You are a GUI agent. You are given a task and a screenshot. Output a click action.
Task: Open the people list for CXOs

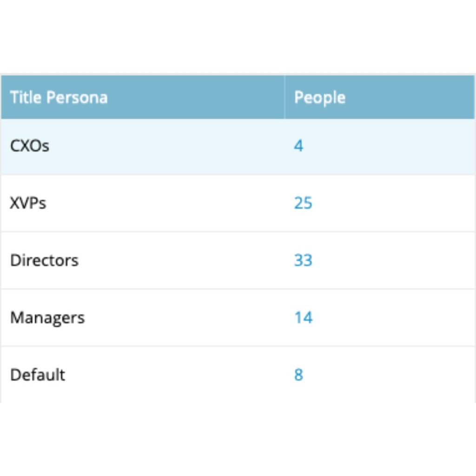299,145
